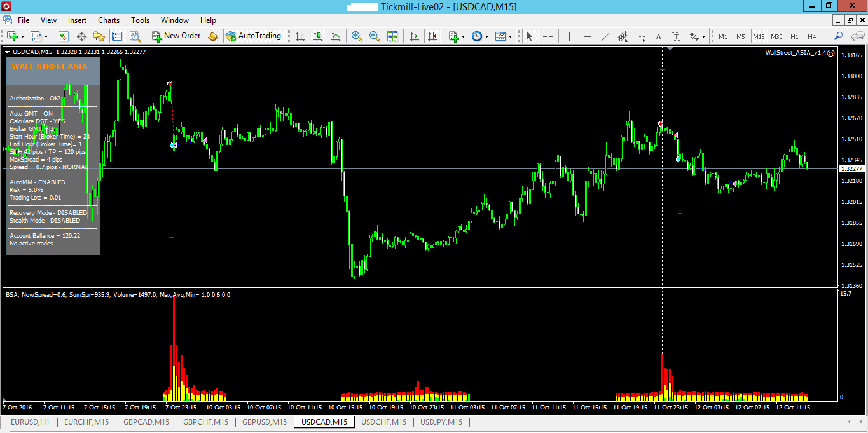Select the Fibonacci retracement tool
Viewport: 868px width, 433px height.
[x=640, y=36]
